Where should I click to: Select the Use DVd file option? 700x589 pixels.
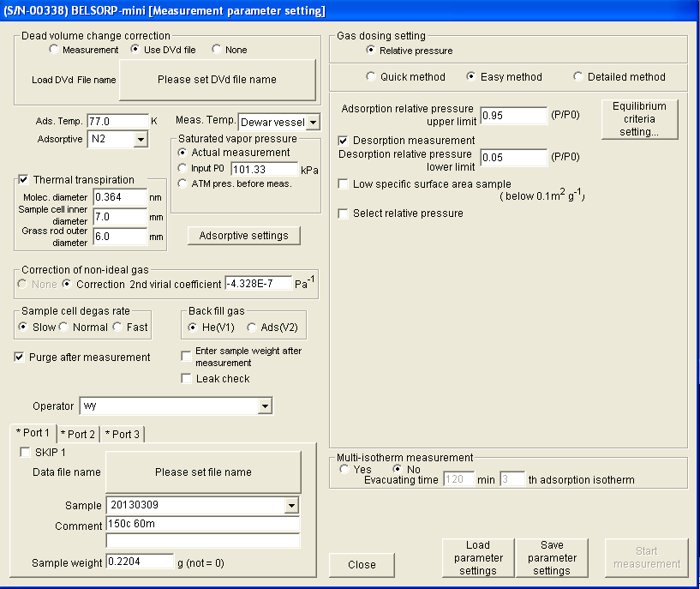(135, 49)
